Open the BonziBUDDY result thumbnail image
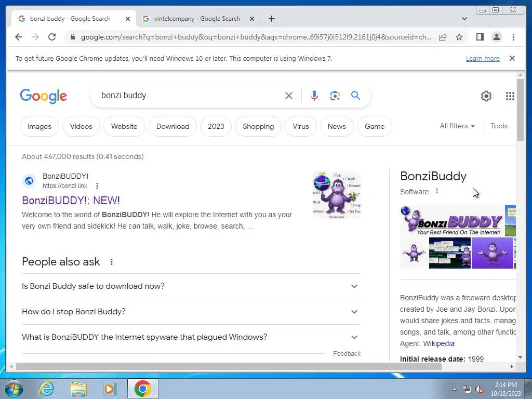 point(337,195)
